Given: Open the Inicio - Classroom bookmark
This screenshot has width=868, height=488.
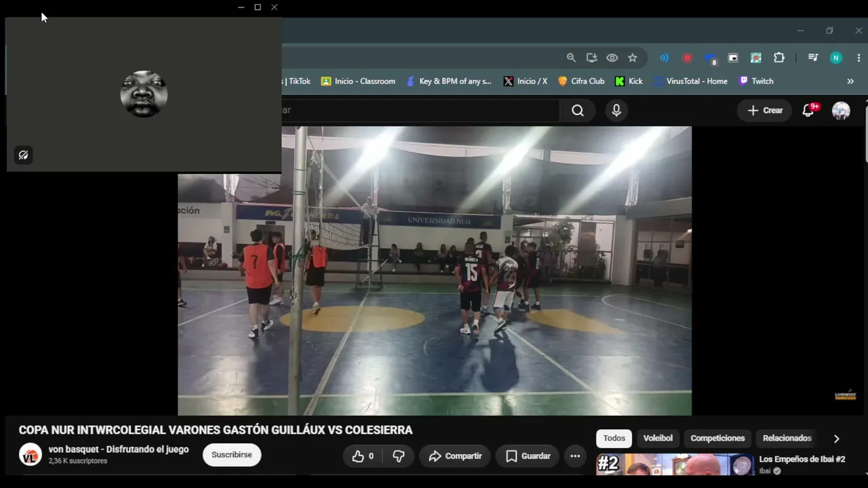Looking at the screenshot, I should 358,81.
